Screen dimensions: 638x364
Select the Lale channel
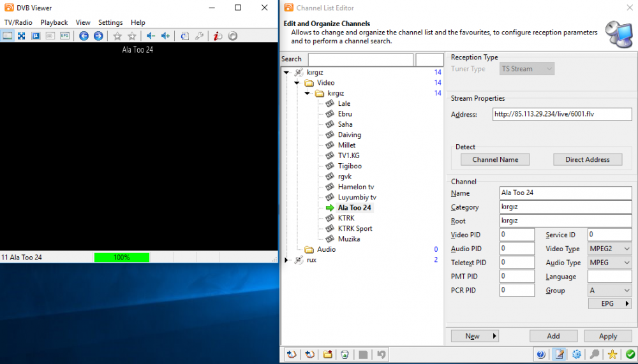click(x=344, y=104)
